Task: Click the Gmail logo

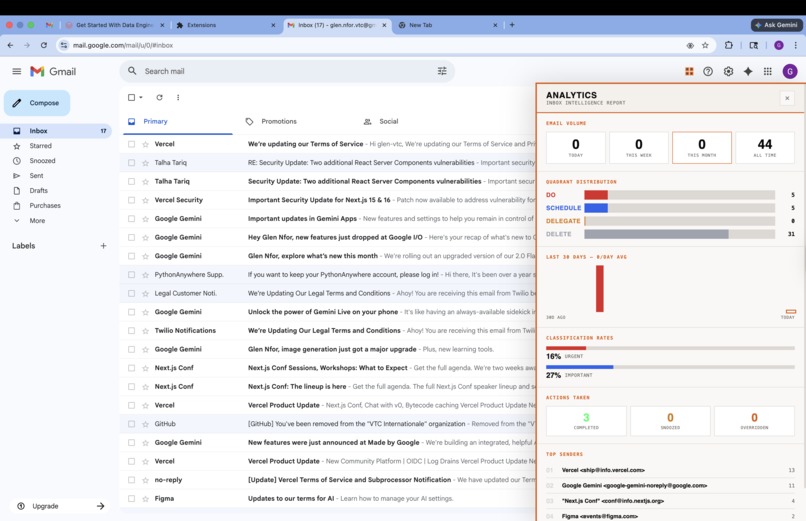Action: tap(53, 71)
